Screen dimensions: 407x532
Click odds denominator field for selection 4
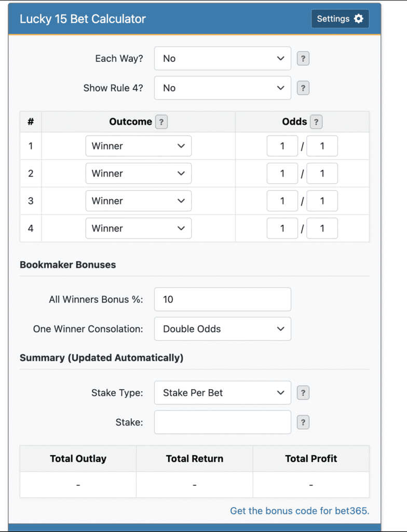coord(322,229)
